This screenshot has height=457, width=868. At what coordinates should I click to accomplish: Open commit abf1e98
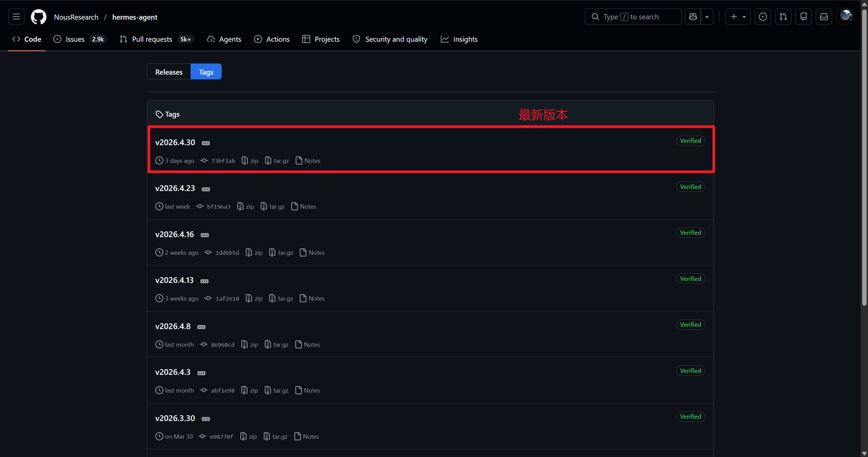[x=217, y=391]
